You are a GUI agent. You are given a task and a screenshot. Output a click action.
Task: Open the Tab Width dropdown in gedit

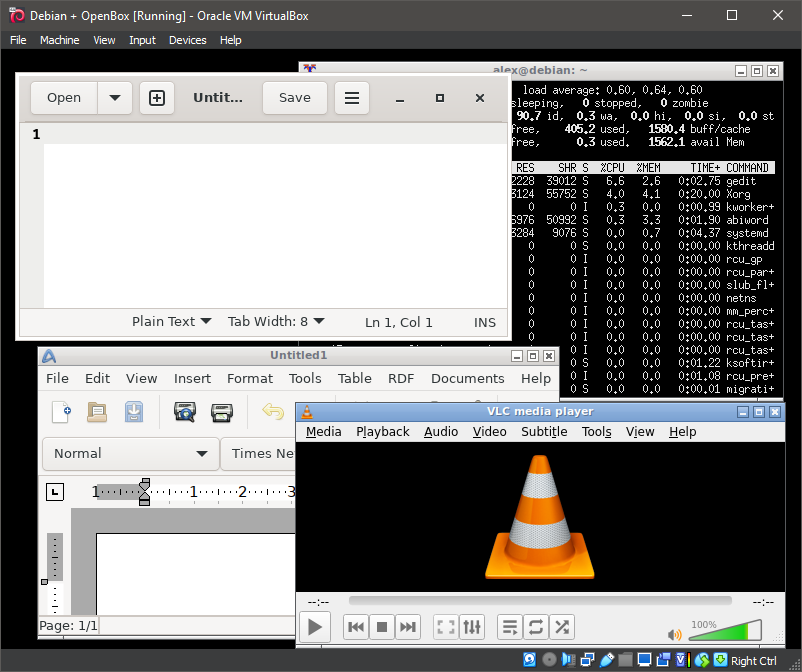point(276,321)
